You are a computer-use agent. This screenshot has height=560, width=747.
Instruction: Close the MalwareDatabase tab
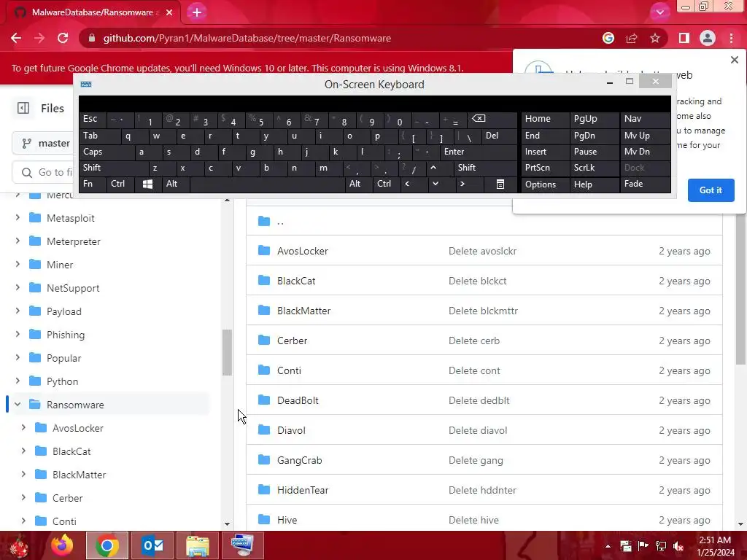169,12
